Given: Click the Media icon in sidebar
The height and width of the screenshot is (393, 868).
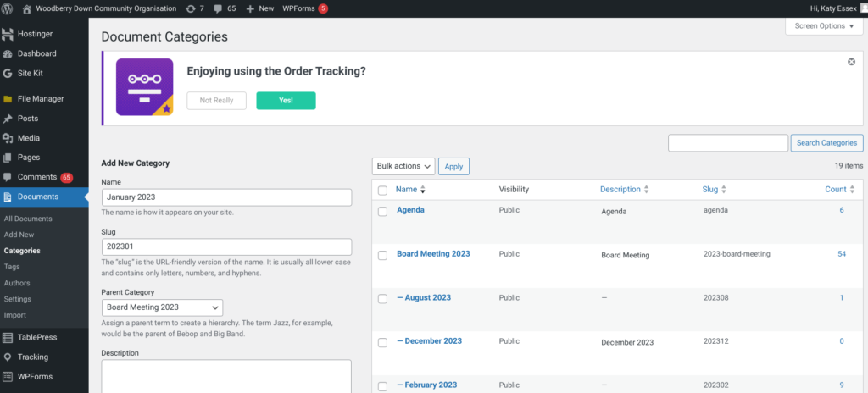Looking at the screenshot, I should (x=8, y=138).
